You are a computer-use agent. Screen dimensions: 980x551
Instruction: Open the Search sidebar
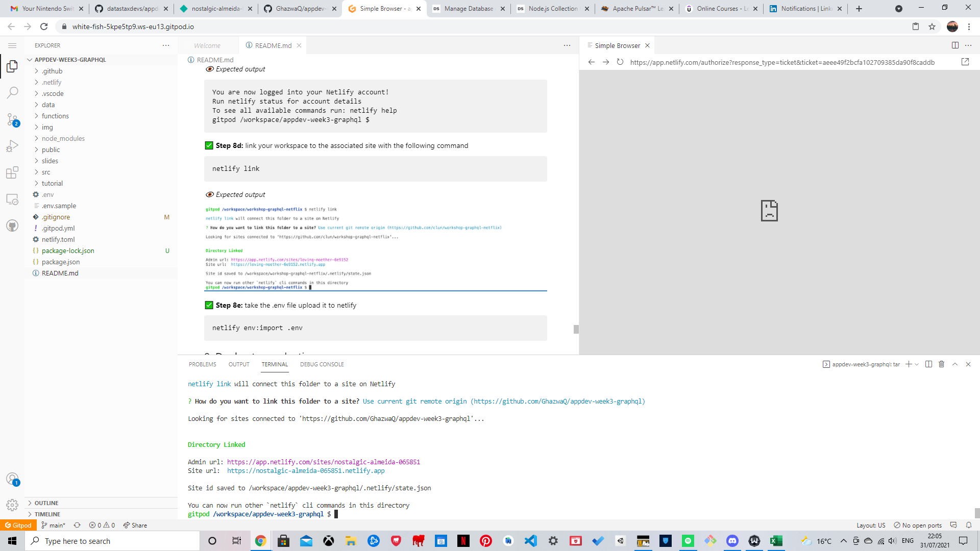13,92
